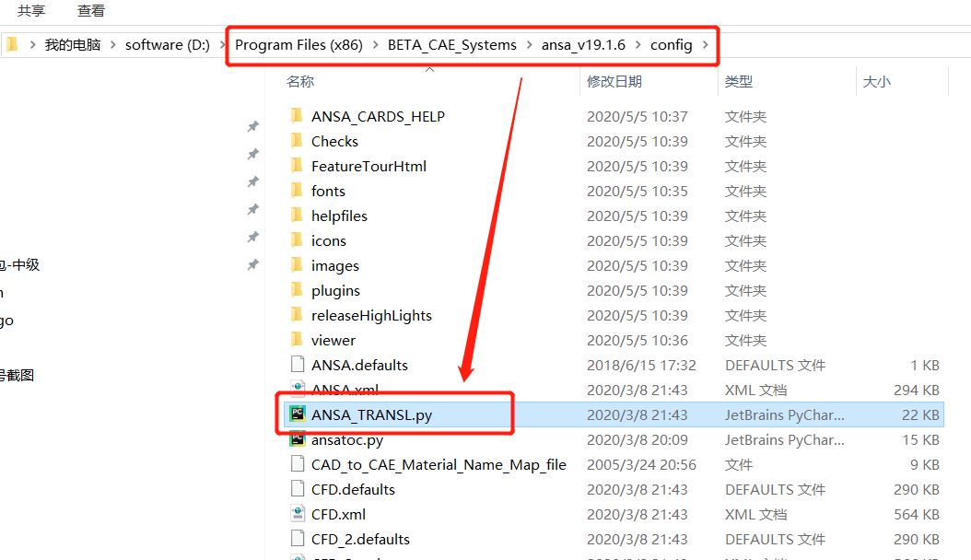Click 22 KB size of ANSA_TRANSL.py
Viewport: 971px width, 560px height.
pyautogui.click(x=920, y=415)
